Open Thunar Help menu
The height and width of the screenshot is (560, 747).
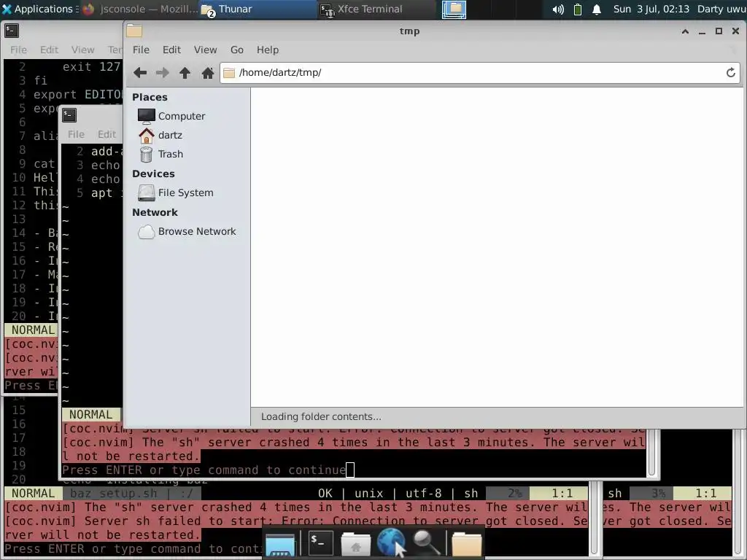pyautogui.click(x=268, y=50)
